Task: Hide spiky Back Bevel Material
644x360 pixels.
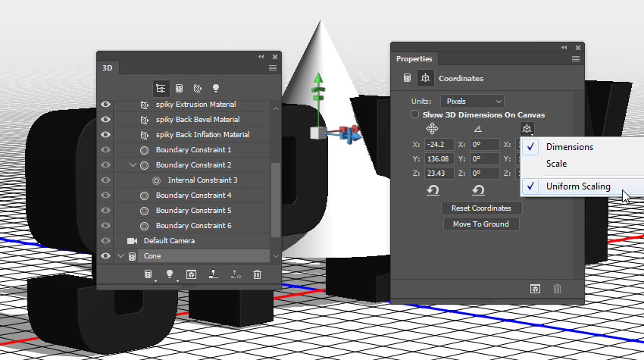Action: (105, 120)
